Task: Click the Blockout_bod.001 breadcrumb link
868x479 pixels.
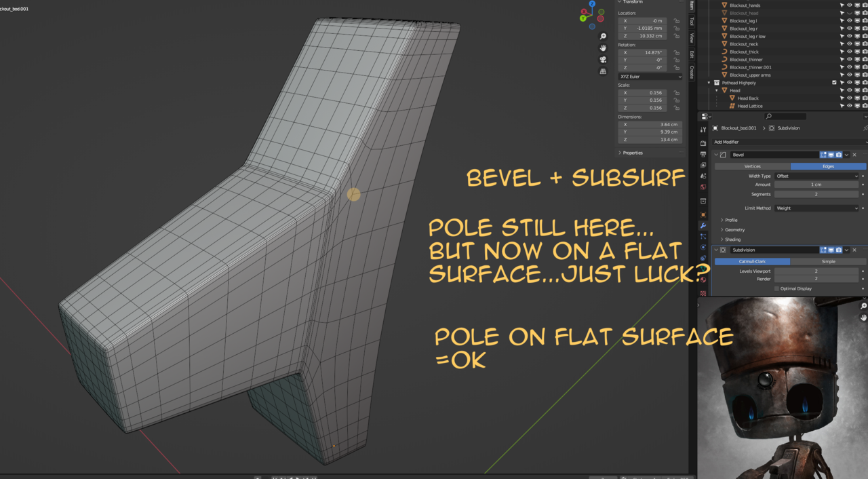Action: pos(739,128)
